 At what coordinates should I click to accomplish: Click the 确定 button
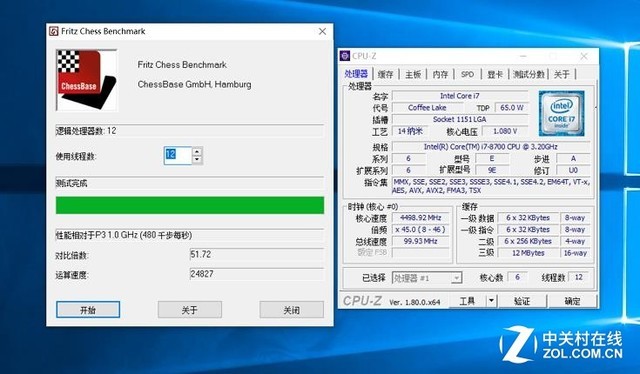coord(572,301)
